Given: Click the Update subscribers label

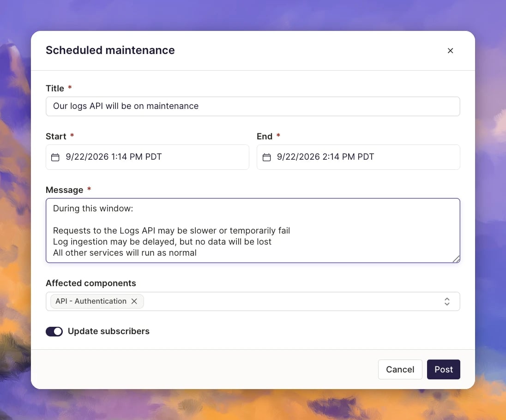Looking at the screenshot, I should 108,331.
